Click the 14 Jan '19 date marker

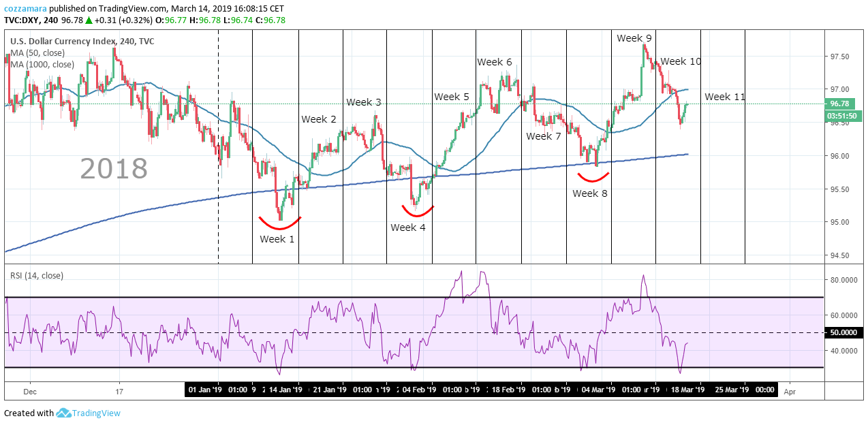[285, 390]
